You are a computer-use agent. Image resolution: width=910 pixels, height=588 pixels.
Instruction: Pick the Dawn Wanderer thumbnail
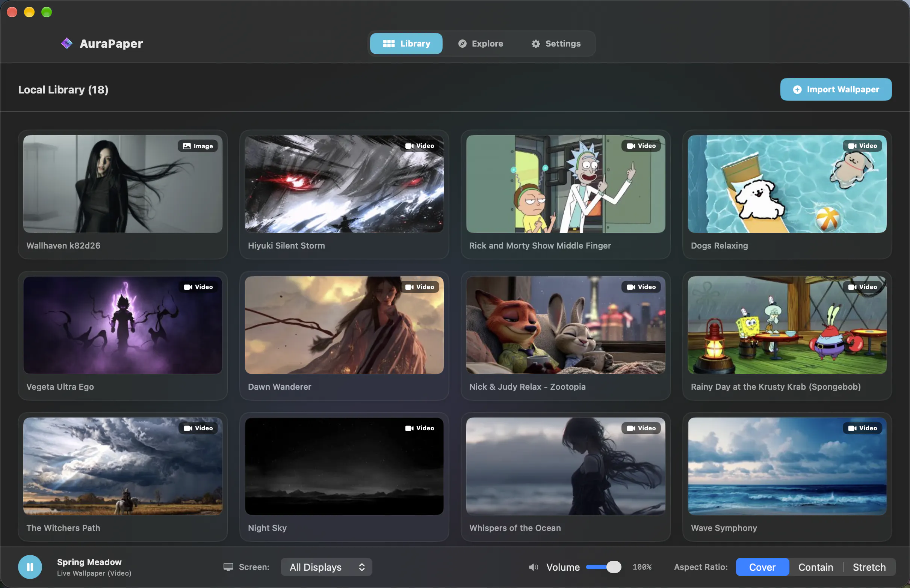[344, 325]
